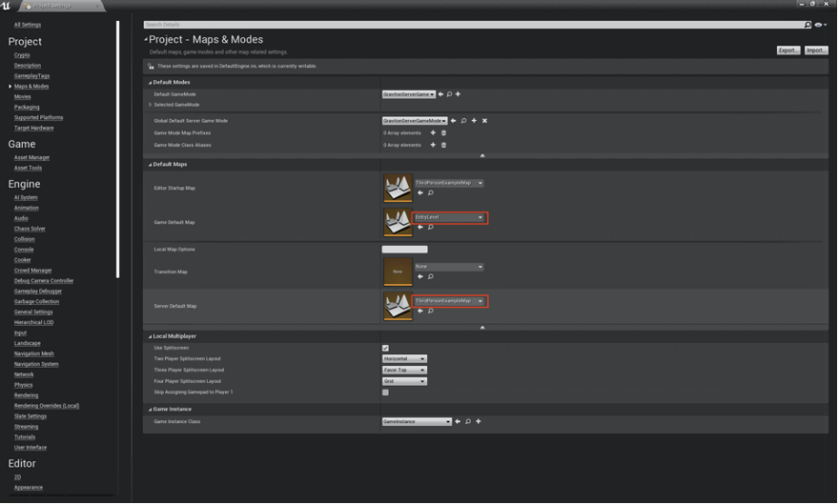Create new Global Default Server Game Mode class

tap(474, 121)
